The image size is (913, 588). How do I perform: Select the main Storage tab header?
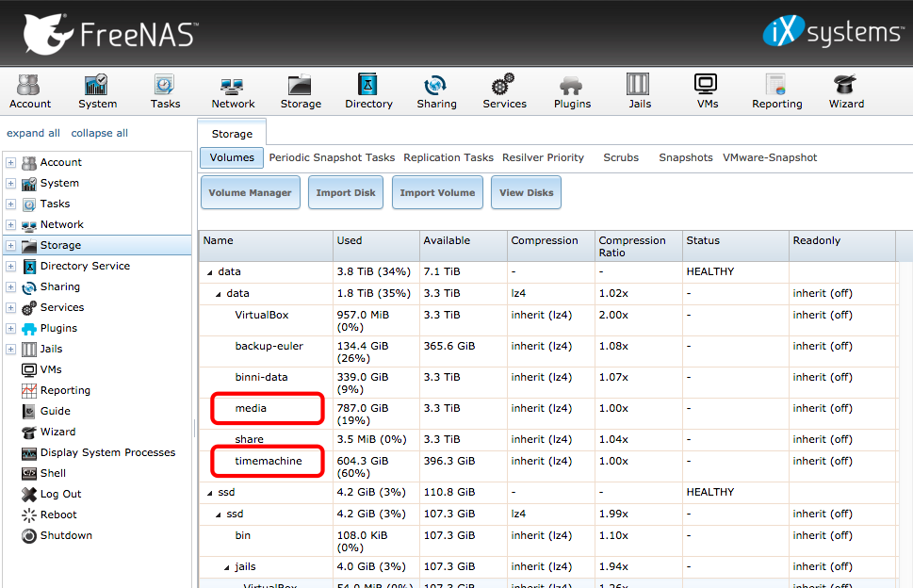(232, 133)
